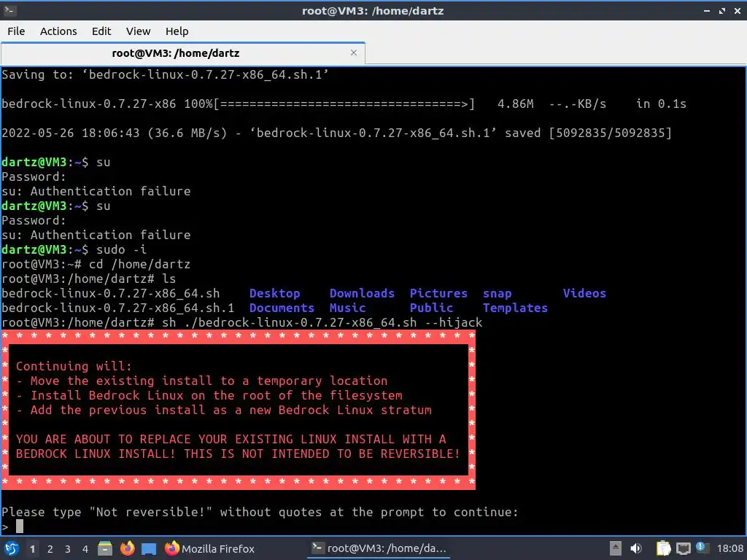Click the Downloads directory in ls output
Image resolution: width=747 pixels, height=560 pixels.
click(362, 293)
